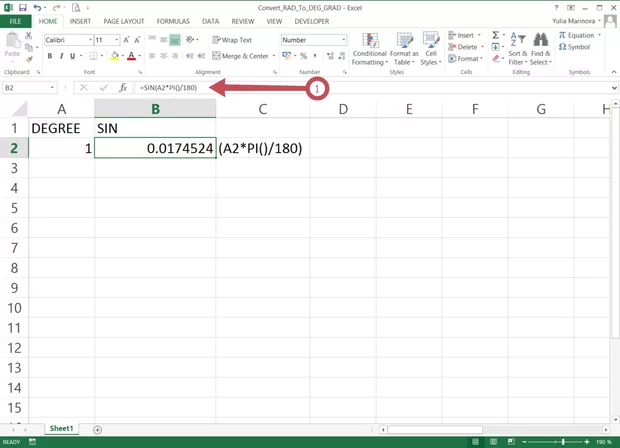Click the green FILE button
620x448 pixels.
16,21
